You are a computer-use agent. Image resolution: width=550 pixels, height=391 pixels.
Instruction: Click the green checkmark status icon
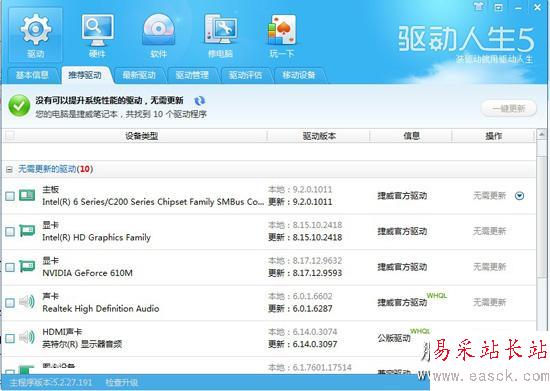[19, 106]
